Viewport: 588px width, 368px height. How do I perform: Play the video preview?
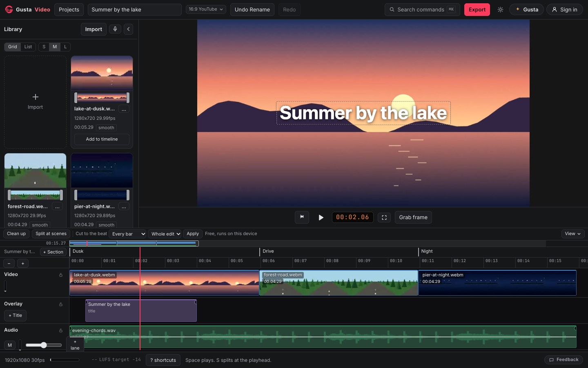click(x=321, y=218)
